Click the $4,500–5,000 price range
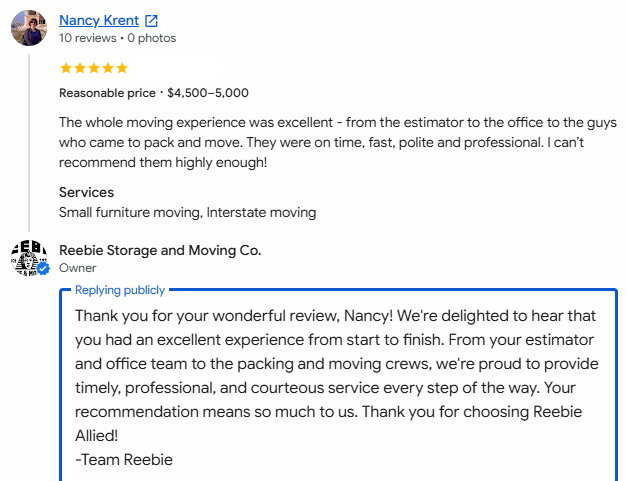Screen dimensions: 628x481 point(208,93)
